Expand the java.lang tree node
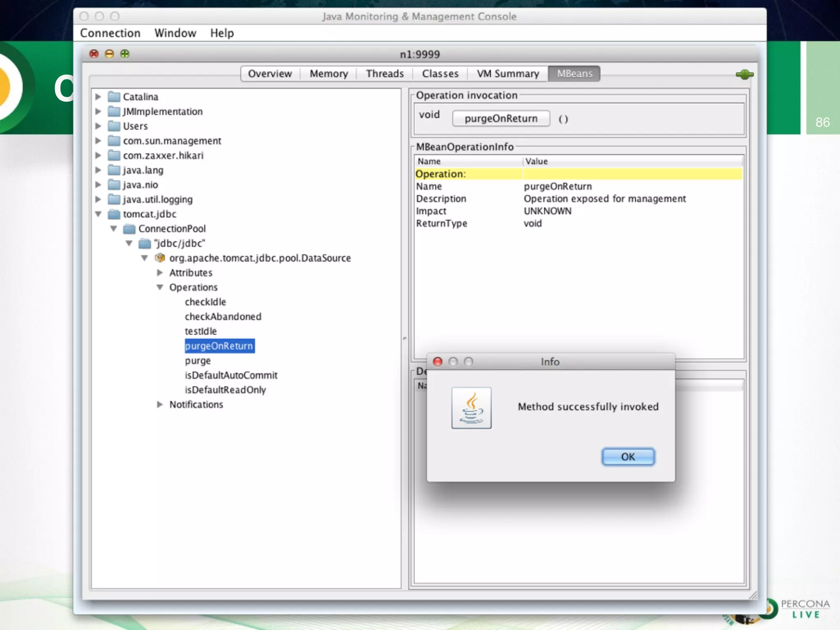Screen dimensions: 840x630 pyautogui.click(x=98, y=170)
